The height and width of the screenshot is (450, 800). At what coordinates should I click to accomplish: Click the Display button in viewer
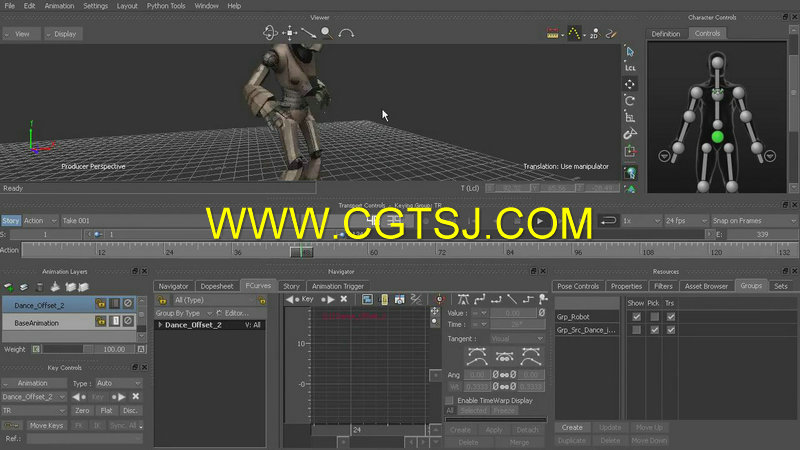click(x=62, y=34)
